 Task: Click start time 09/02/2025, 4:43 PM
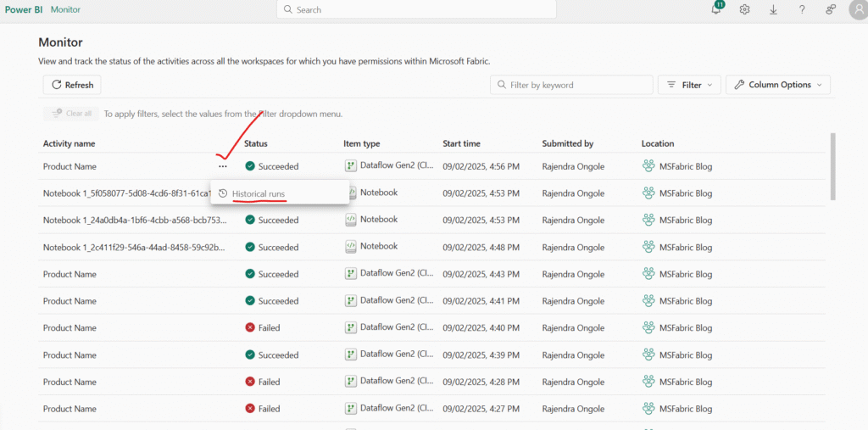(x=481, y=274)
